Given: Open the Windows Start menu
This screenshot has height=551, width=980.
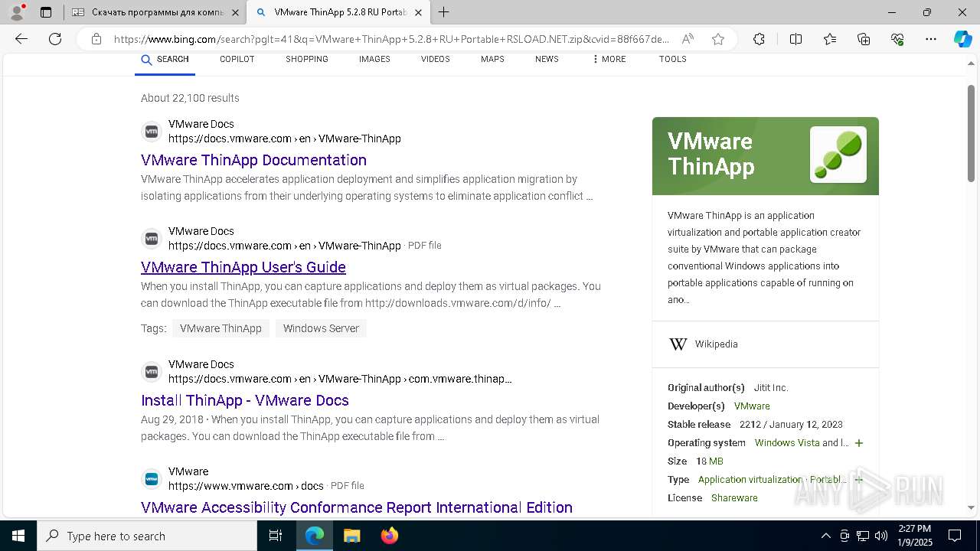Looking at the screenshot, I should click(x=18, y=536).
